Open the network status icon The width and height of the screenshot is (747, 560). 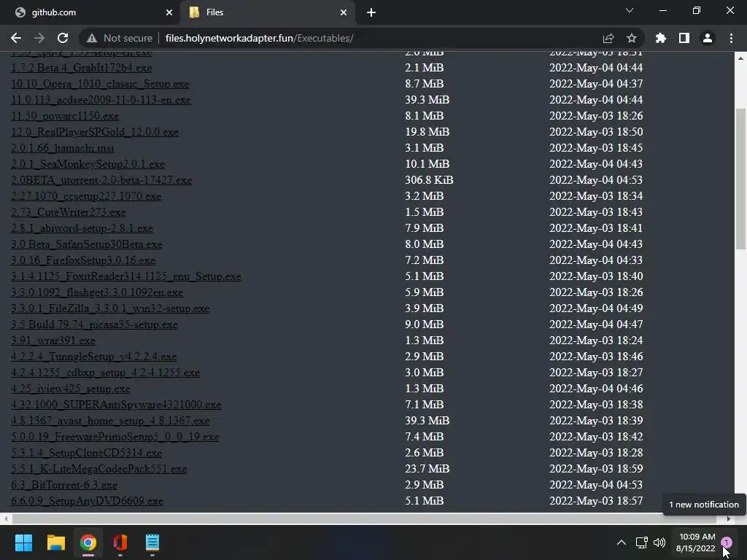coord(642,542)
